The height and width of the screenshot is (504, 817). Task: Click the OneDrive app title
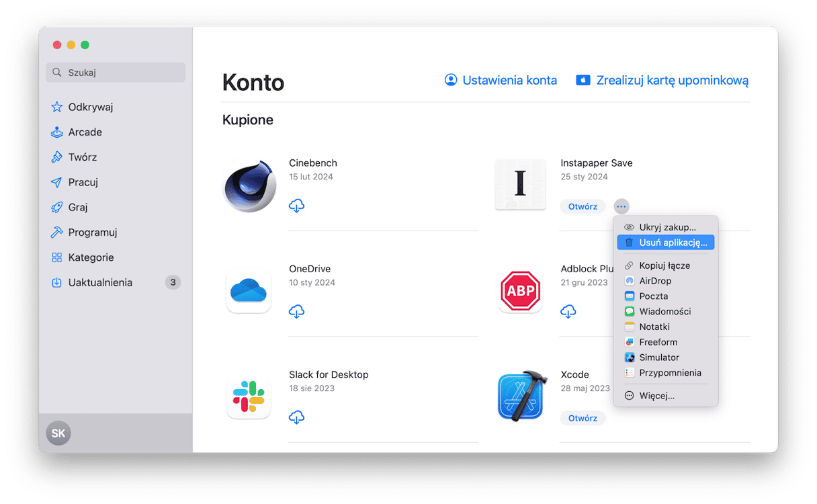point(310,269)
